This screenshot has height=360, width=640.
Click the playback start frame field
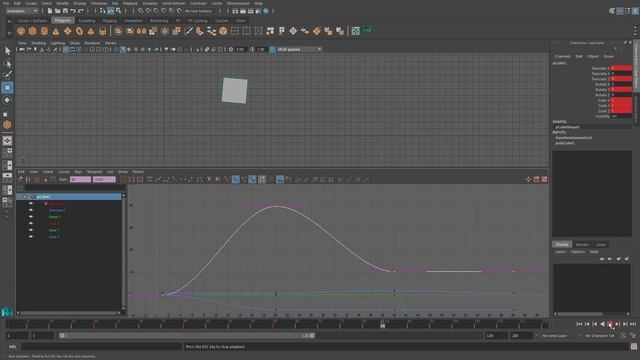click(x=42, y=336)
